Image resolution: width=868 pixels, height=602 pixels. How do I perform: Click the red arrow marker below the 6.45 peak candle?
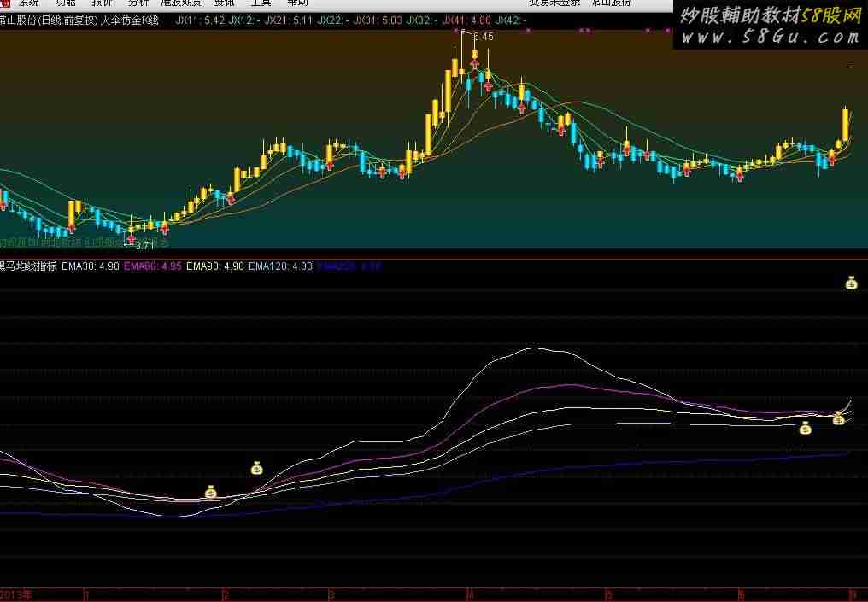coord(474,62)
